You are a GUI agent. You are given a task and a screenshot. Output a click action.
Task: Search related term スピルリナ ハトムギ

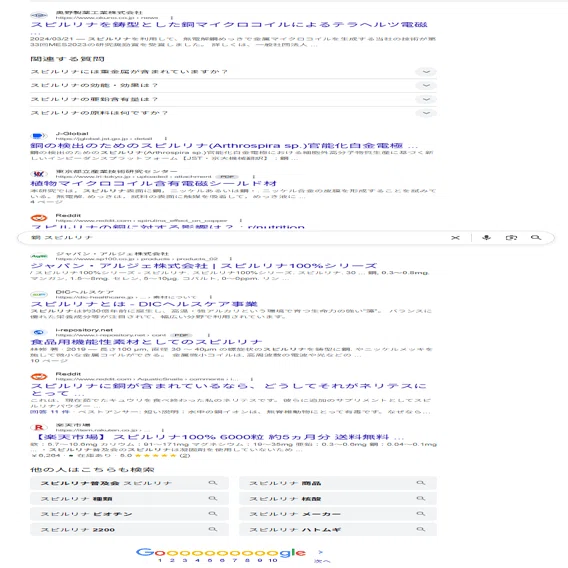click(338, 529)
